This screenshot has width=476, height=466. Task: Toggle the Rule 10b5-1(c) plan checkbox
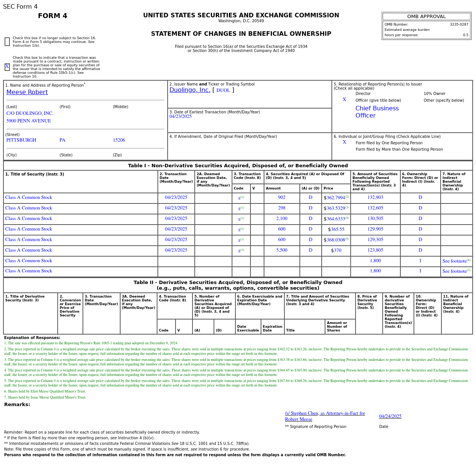coord(7,67)
